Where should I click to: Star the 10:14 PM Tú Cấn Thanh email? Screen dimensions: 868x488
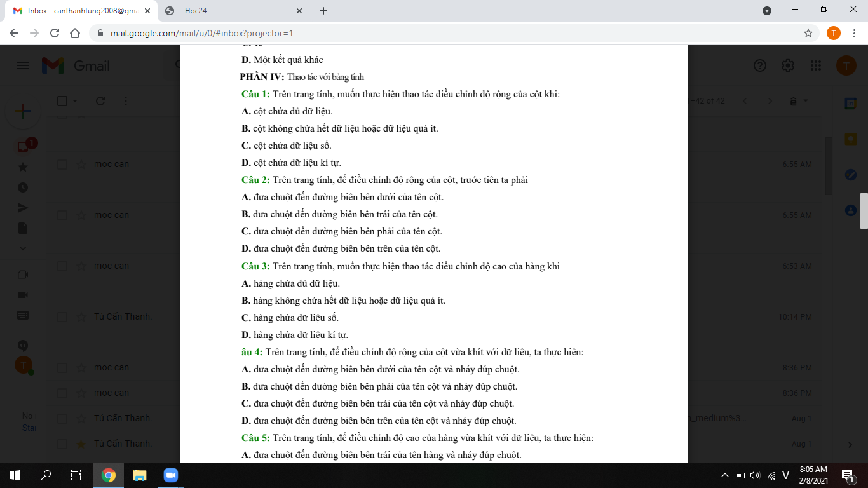81,316
